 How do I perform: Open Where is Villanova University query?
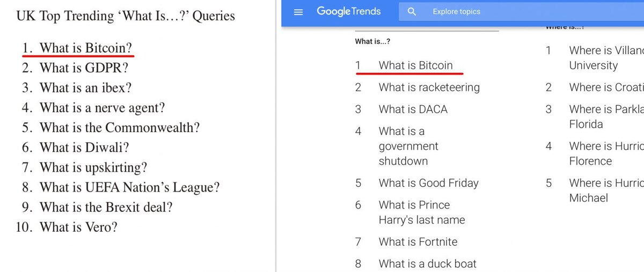601,58
